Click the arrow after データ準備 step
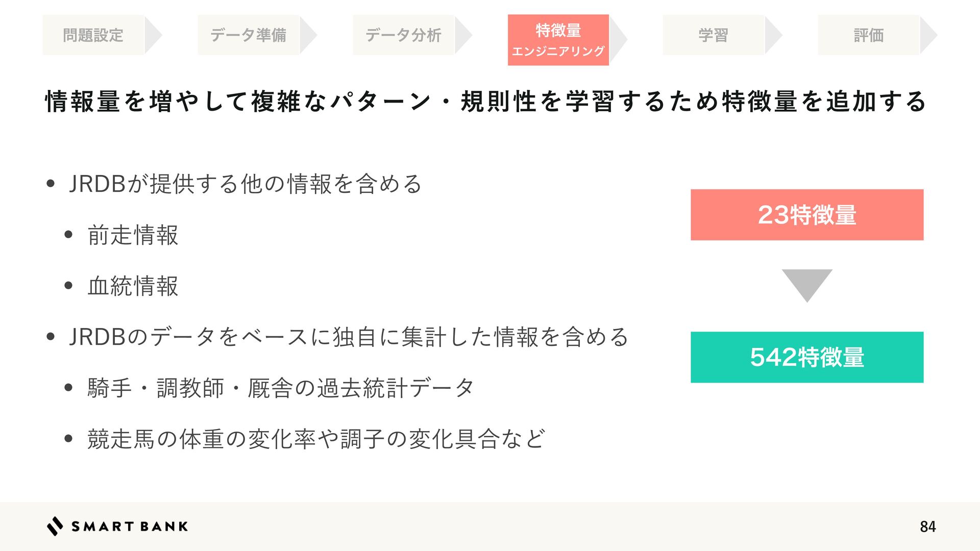Viewport: 980px width, 551px height. 307,35
